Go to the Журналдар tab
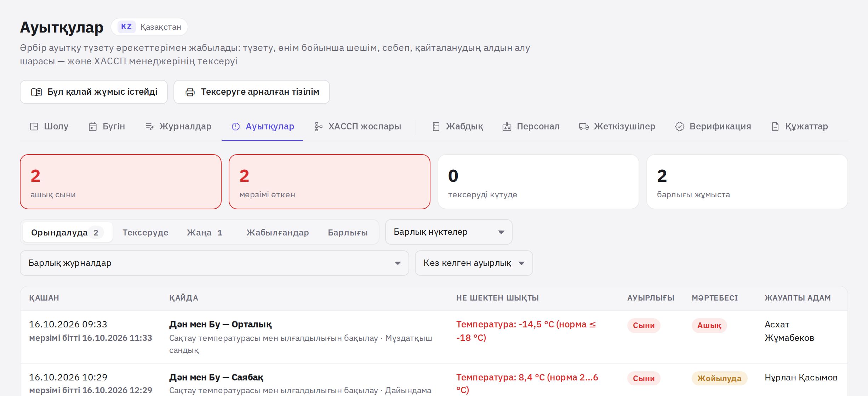This screenshot has width=868, height=396. coord(178,127)
